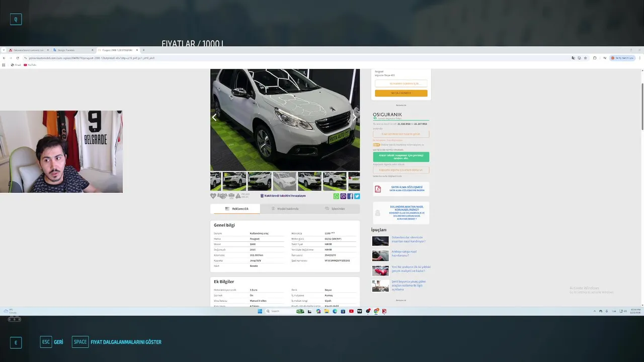Open Dolandırılmaktan nasıl korunabilirsiniz banner

click(x=401, y=213)
